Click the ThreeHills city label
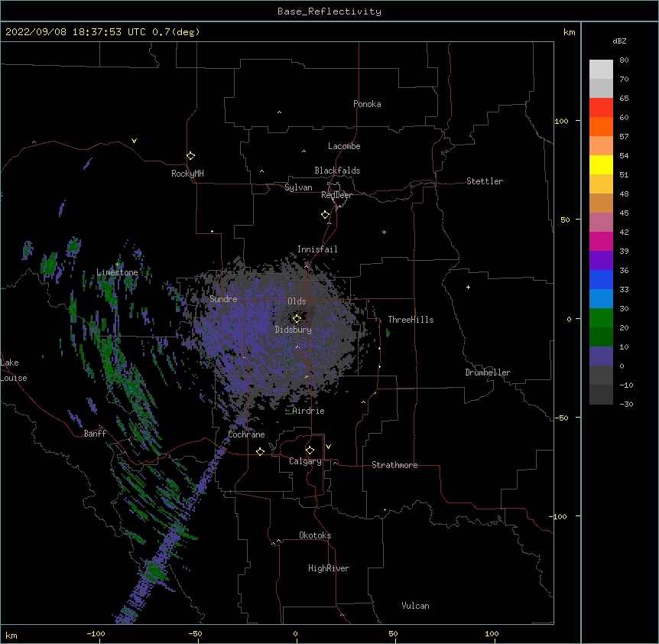This screenshot has height=644, width=659. point(411,320)
